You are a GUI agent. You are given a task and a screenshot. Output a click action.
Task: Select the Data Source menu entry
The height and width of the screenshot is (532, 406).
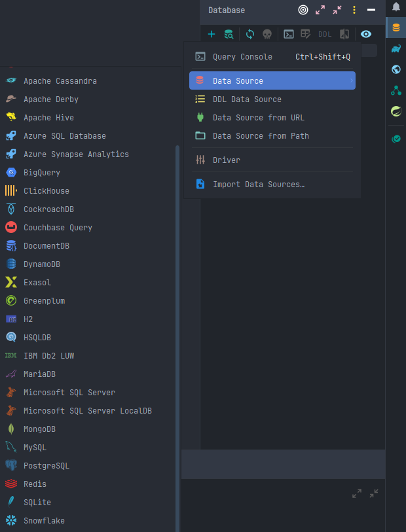(272, 80)
